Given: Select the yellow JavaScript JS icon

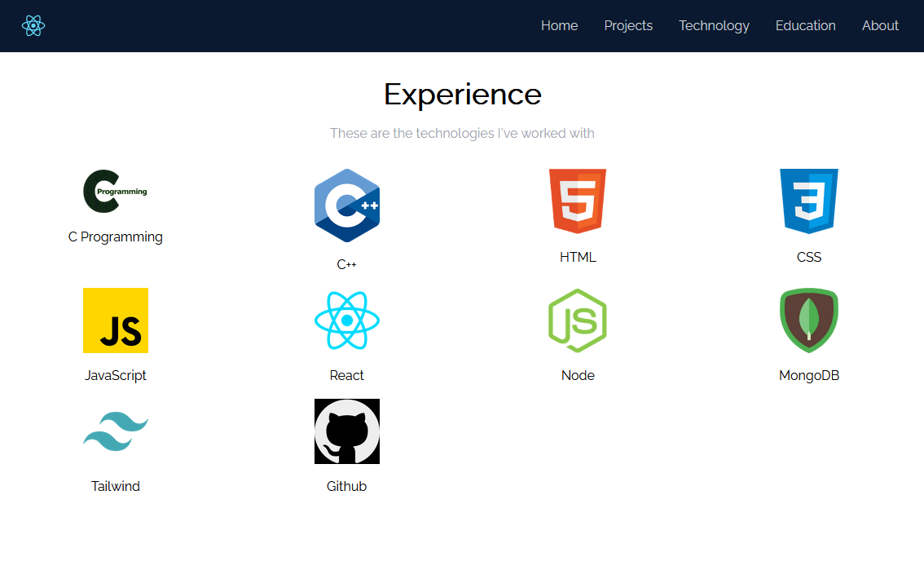Looking at the screenshot, I should 116,320.
